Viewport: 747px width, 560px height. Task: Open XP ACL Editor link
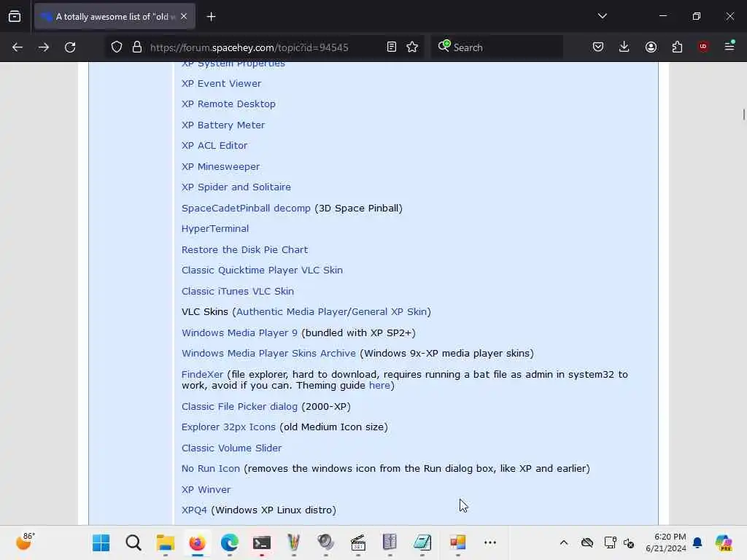click(214, 145)
